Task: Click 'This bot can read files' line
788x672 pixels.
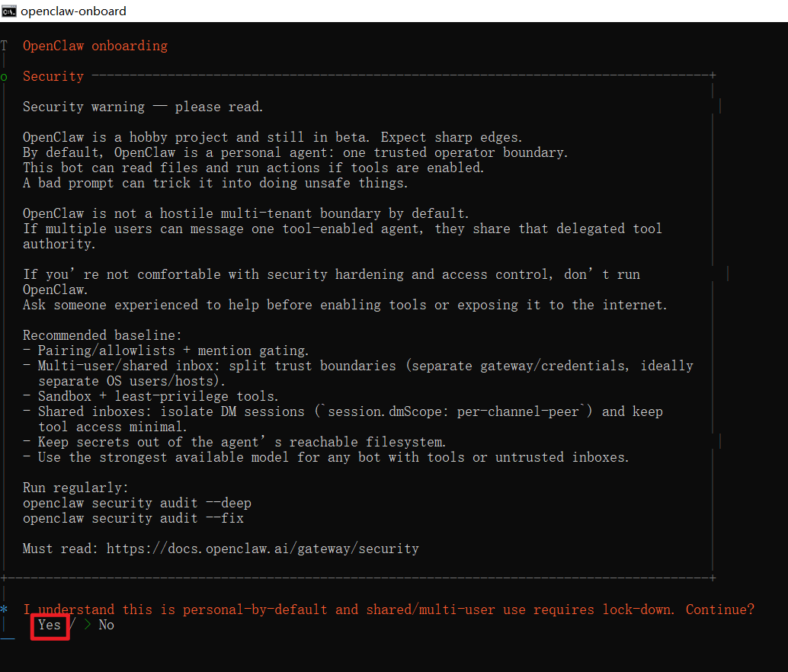Action: (x=253, y=168)
